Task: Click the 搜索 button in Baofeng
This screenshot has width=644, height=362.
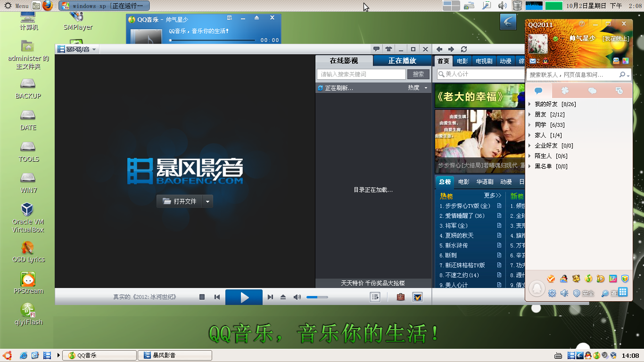Action: [x=418, y=74]
